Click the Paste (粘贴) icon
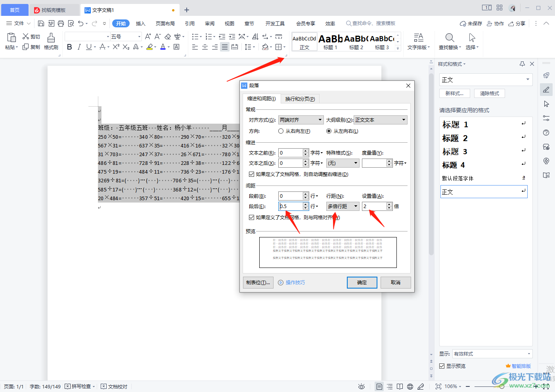Screen dimensions: 555x392 [x=11, y=38]
